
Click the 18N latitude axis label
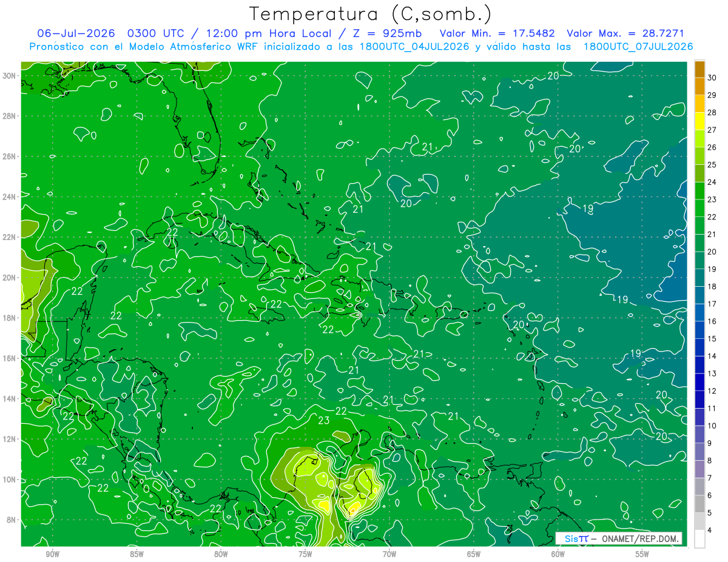tap(9, 318)
